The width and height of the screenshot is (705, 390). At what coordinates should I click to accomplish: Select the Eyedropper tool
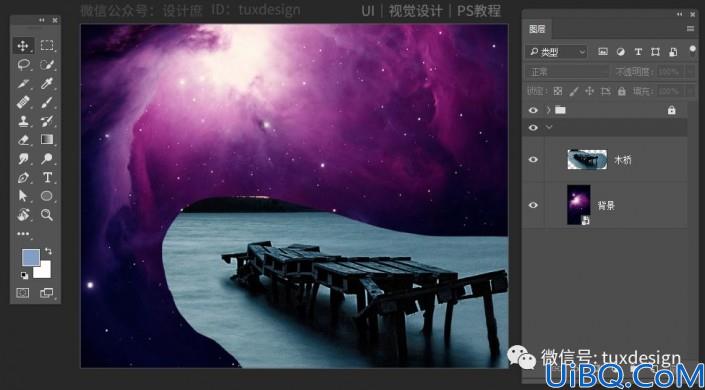47,84
